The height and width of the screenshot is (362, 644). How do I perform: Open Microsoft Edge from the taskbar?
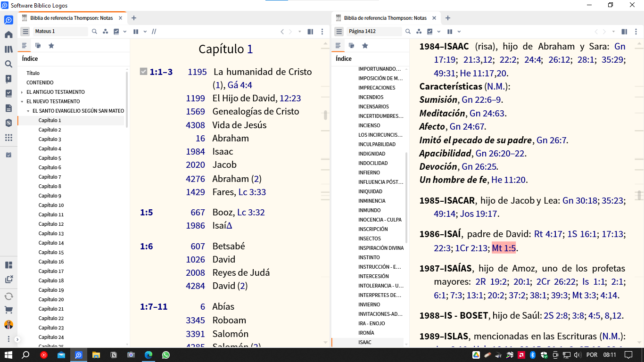pyautogui.click(x=149, y=355)
